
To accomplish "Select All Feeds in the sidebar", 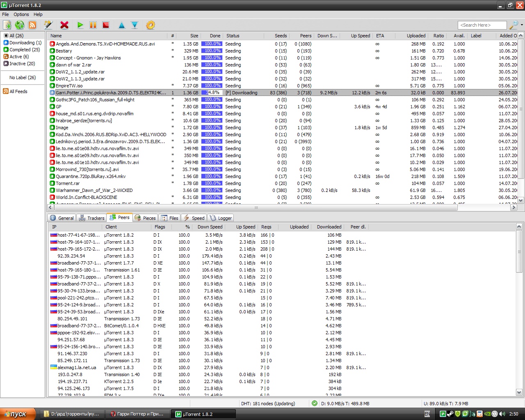I will pos(18,91).
